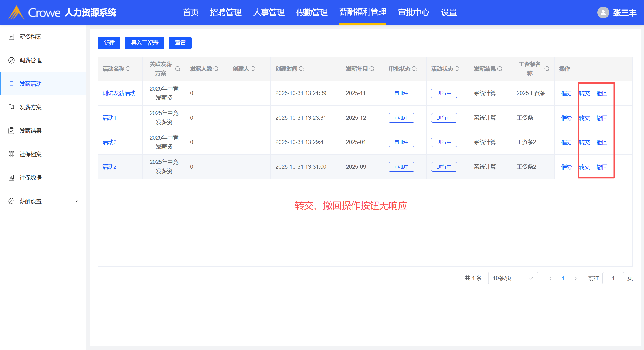Switch to 发薪方案 in sidebar

(30, 107)
